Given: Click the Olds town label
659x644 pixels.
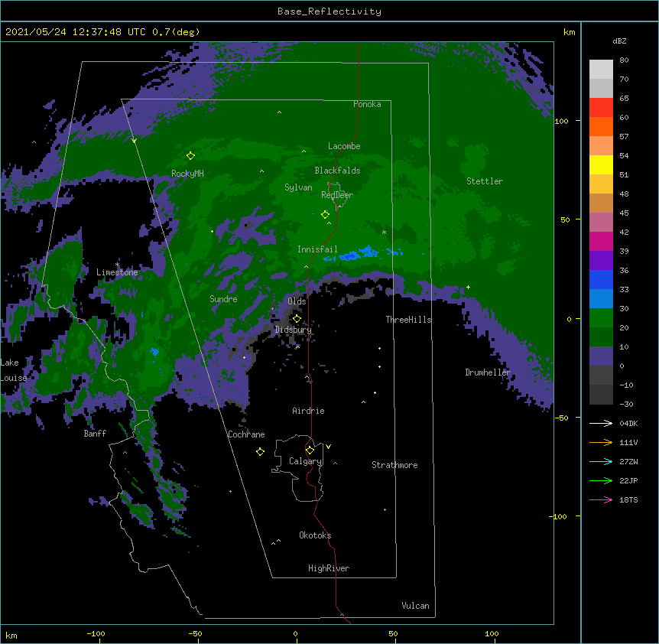Looking at the screenshot, I should coord(297,301).
